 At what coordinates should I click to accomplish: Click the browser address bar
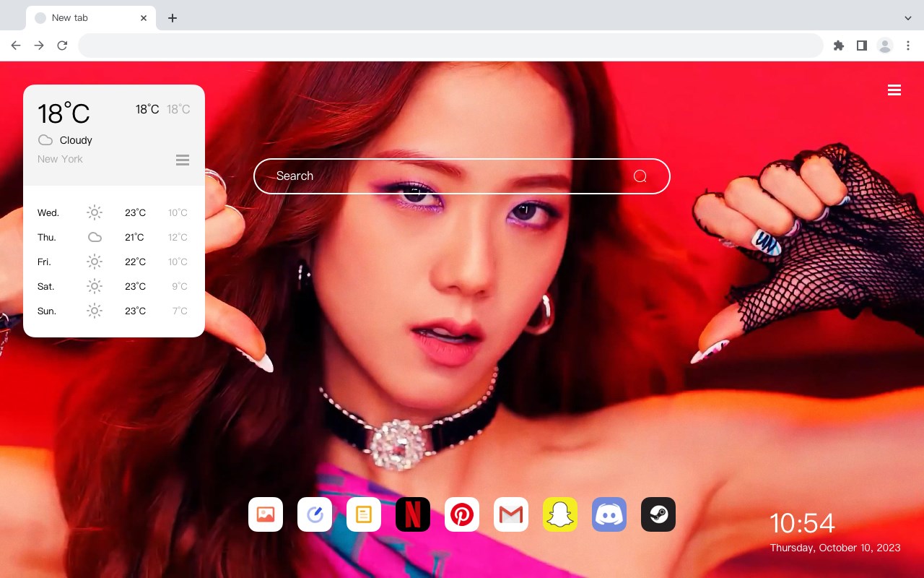pos(450,46)
